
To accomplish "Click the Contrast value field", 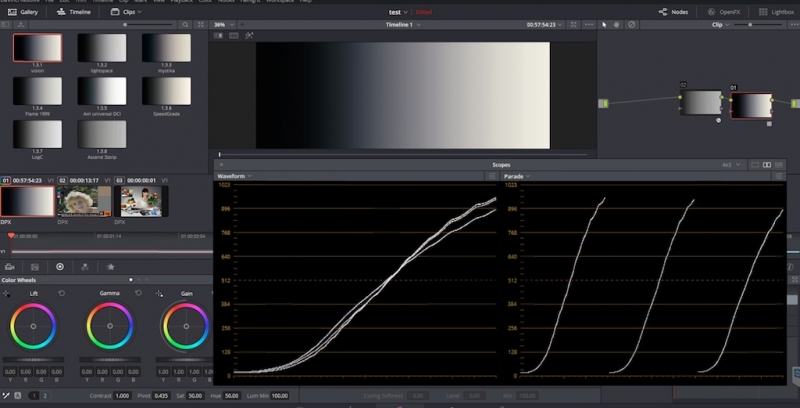I will (122, 396).
